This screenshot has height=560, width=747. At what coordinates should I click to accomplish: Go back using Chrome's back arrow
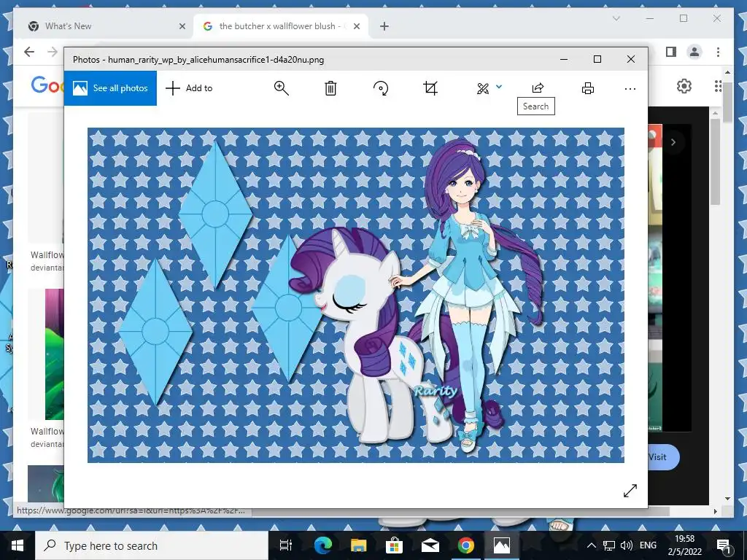coord(29,52)
